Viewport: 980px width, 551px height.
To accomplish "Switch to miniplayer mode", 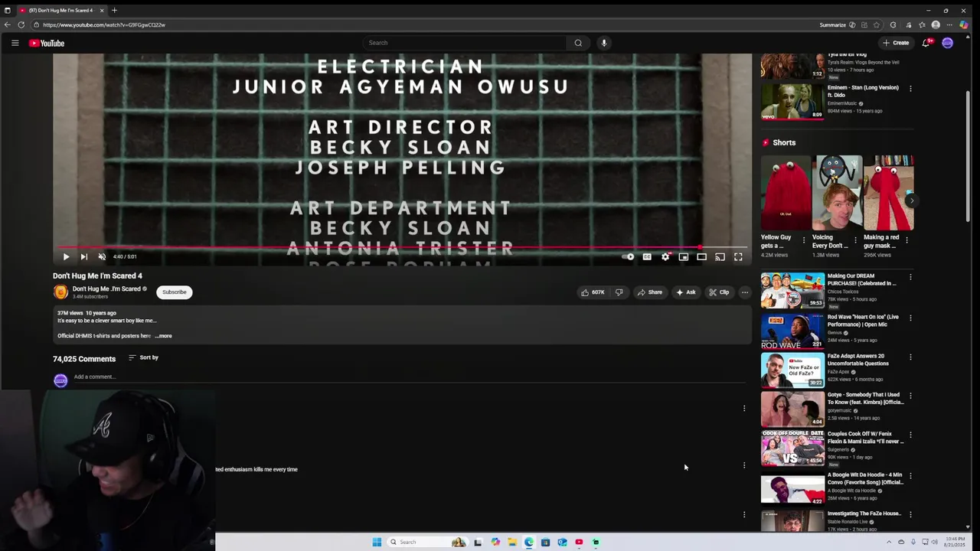I will coord(684,257).
